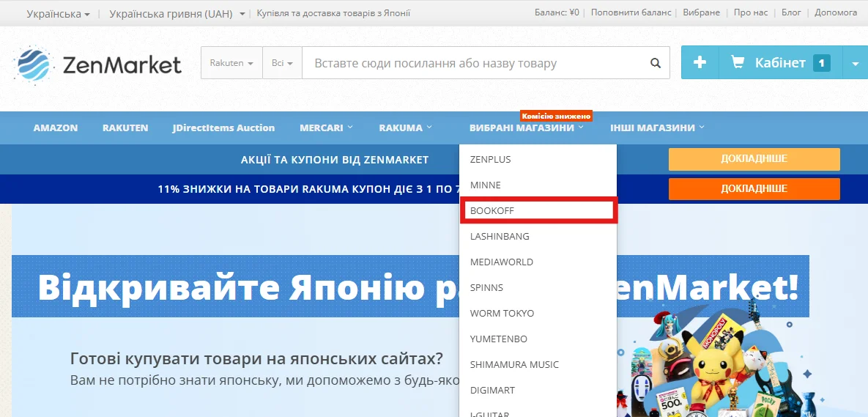Click the Готові купувати товари на японських сайтах? heading
The height and width of the screenshot is (417, 868).
pyautogui.click(x=256, y=359)
